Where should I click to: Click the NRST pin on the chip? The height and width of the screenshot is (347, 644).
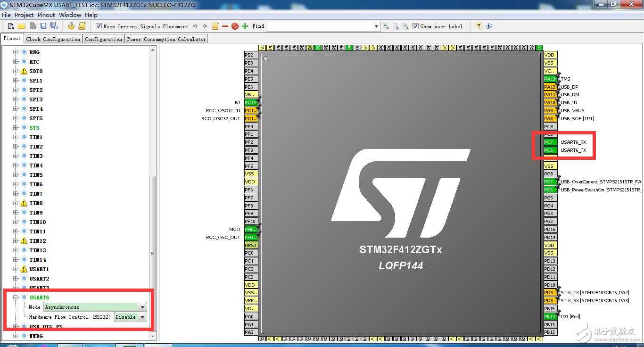click(x=251, y=245)
